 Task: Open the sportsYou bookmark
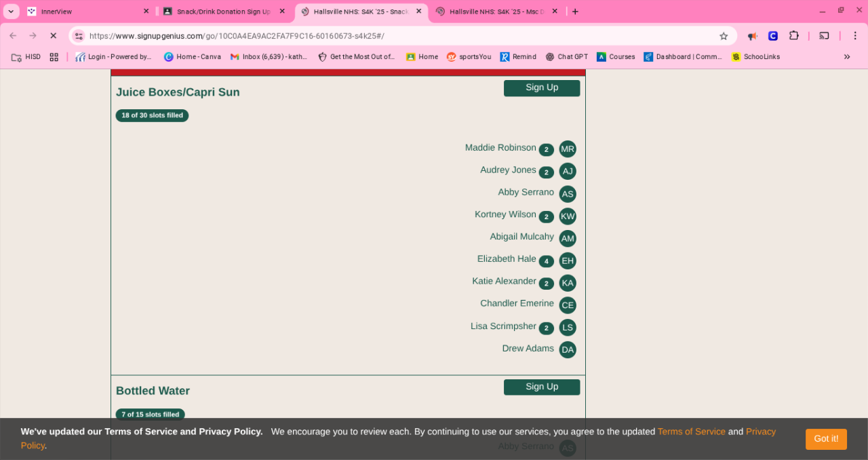pyautogui.click(x=469, y=57)
